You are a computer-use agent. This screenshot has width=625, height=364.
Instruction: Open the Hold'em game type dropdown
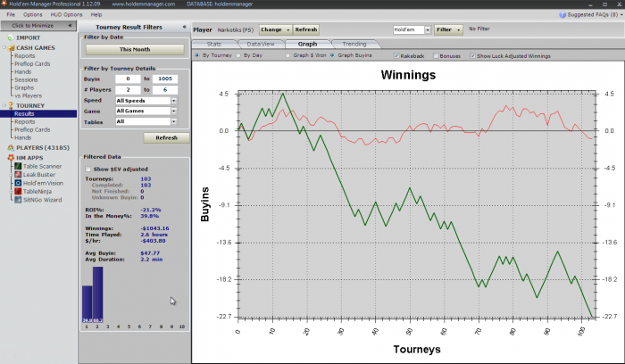[x=428, y=29]
